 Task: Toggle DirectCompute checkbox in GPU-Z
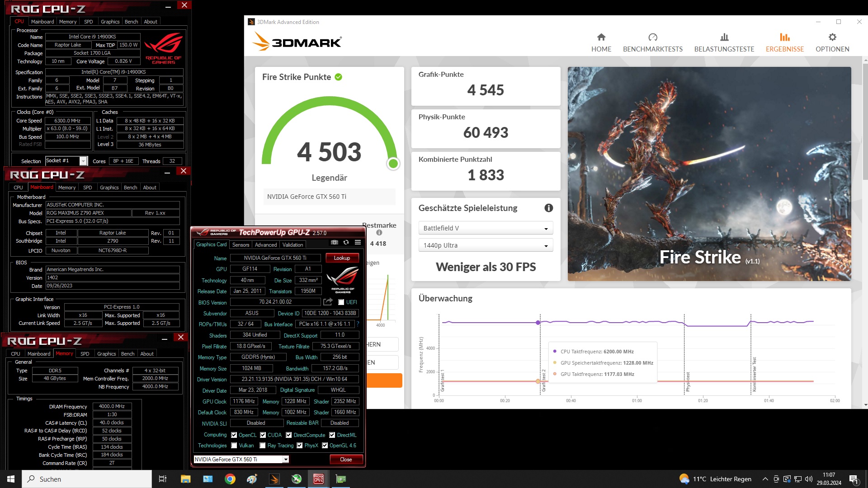(x=289, y=435)
